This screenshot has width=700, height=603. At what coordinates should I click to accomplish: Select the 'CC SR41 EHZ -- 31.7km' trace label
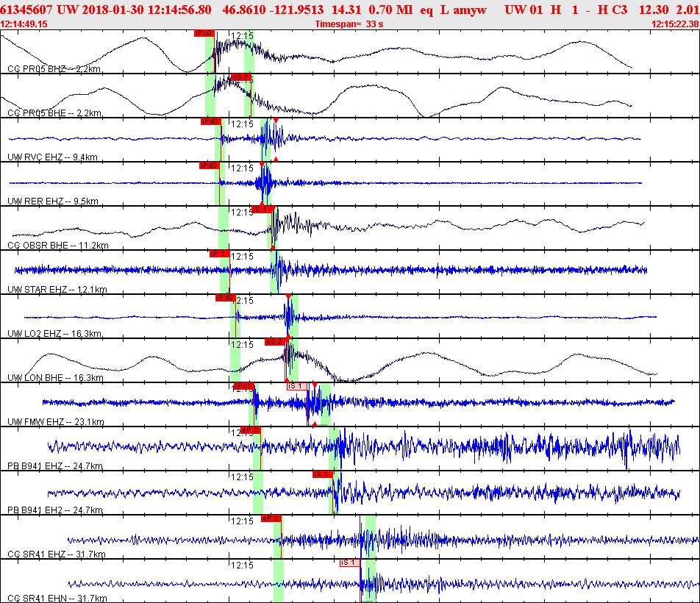point(57,554)
